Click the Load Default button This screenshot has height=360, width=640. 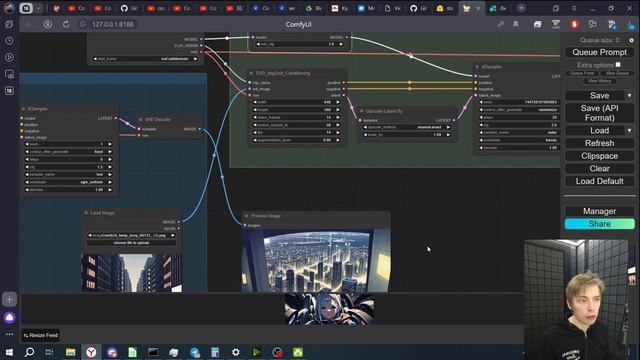click(599, 181)
